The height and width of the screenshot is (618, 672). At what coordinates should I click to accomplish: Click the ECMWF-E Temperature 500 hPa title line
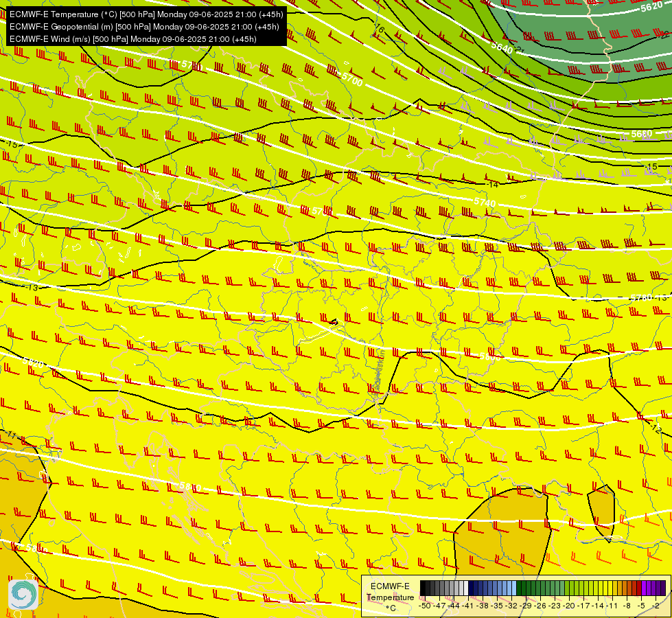click(x=146, y=14)
